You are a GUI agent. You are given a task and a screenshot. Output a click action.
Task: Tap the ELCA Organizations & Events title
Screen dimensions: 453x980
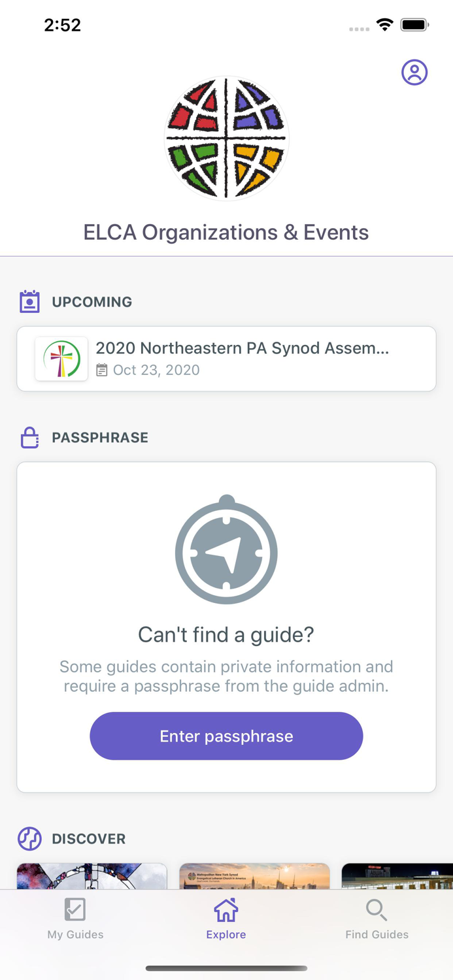pos(226,233)
